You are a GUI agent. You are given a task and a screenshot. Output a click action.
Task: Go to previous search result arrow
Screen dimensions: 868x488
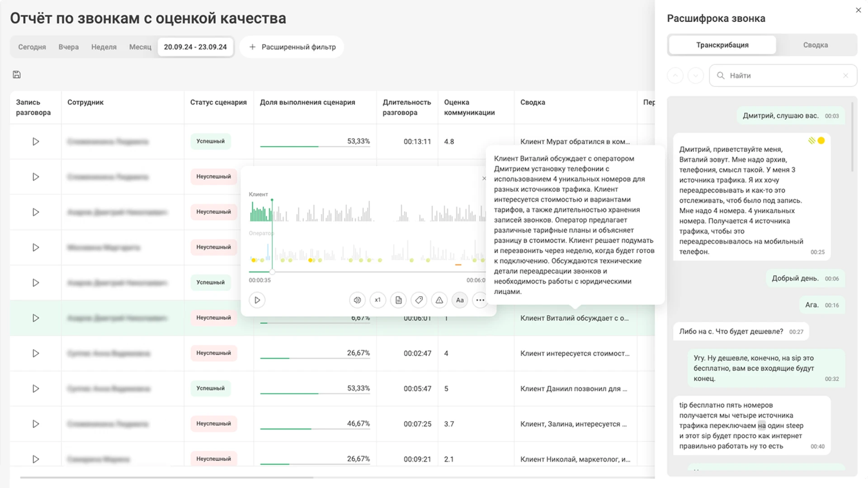pos(675,75)
